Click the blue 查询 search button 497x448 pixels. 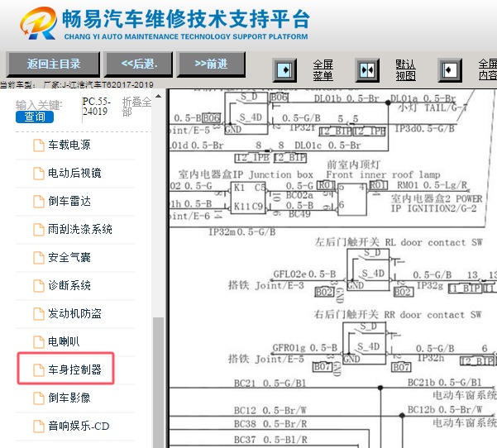(x=35, y=117)
